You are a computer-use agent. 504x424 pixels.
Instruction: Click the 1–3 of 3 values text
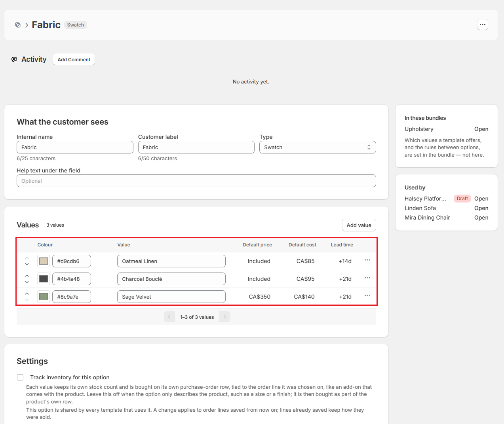[x=197, y=317]
